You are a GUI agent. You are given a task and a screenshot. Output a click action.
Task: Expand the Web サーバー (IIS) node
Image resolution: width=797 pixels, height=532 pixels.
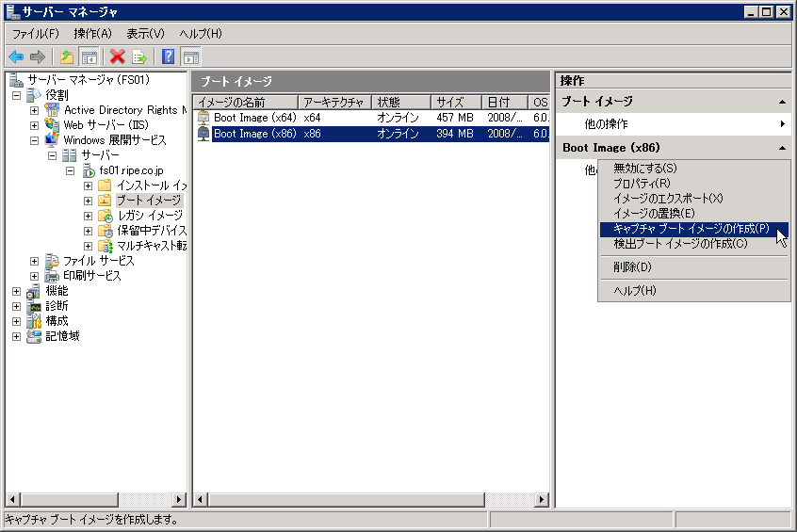pos(34,125)
